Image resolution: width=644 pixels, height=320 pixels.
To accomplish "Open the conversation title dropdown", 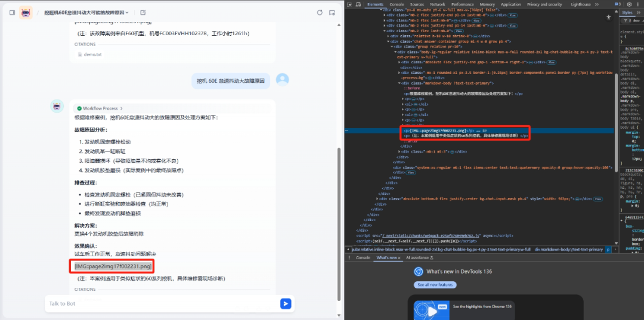I will tap(86, 13).
